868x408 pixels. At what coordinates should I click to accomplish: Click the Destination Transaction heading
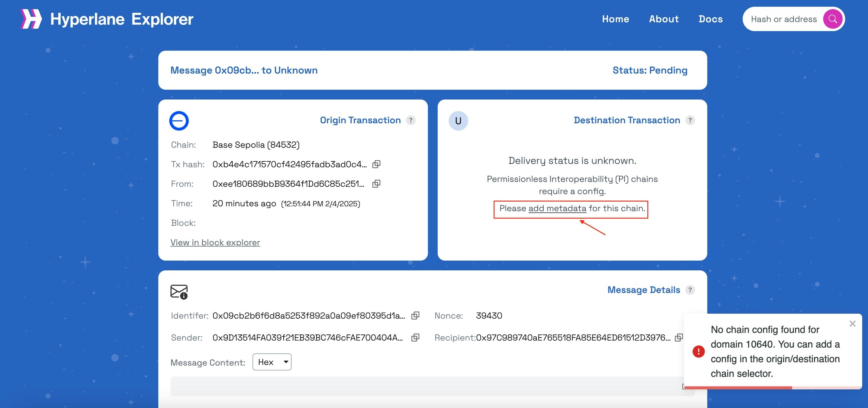tap(627, 120)
